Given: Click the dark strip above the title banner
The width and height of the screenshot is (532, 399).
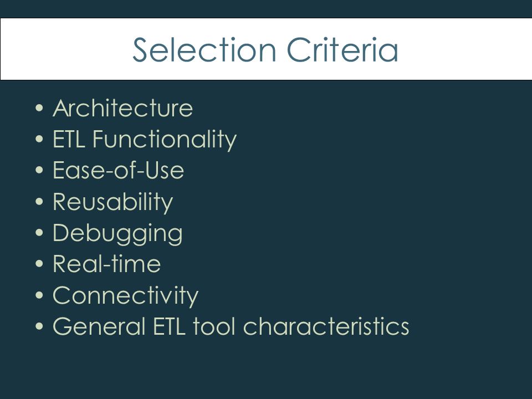Looking at the screenshot, I should (266, 9).
